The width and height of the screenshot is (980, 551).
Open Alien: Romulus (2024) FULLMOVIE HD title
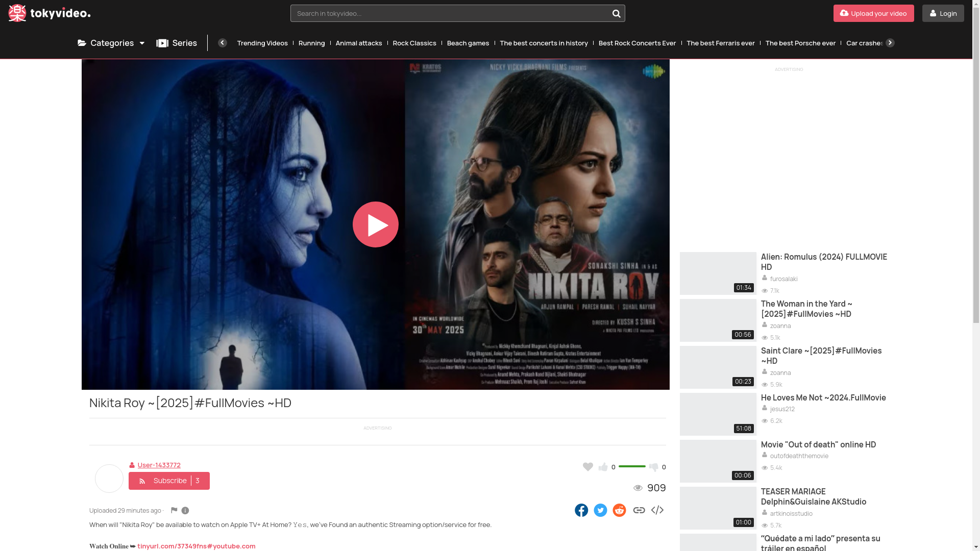pyautogui.click(x=824, y=262)
